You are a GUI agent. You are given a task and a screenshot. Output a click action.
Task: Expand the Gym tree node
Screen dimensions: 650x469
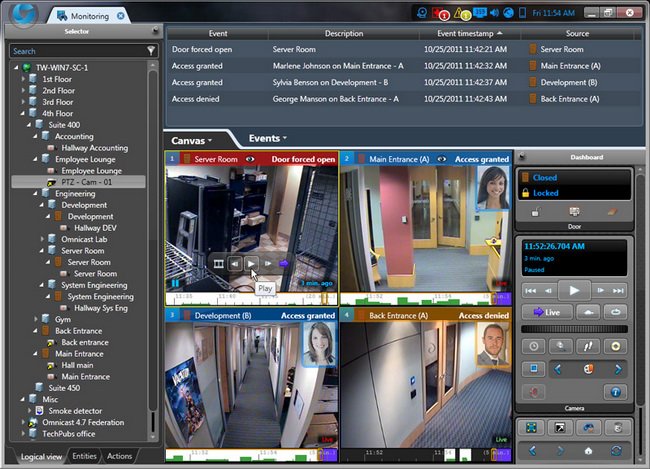point(36,319)
